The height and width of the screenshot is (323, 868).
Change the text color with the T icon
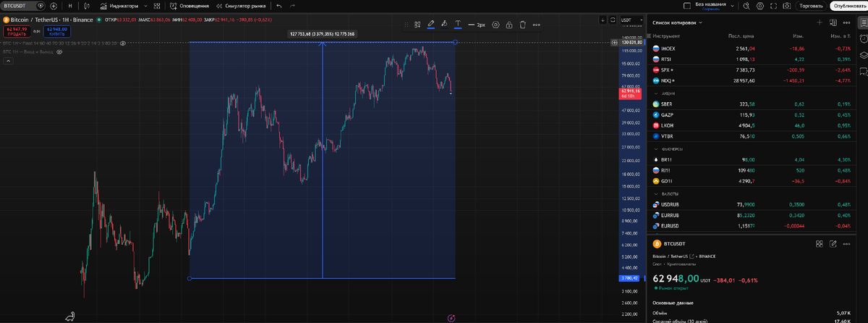458,24
